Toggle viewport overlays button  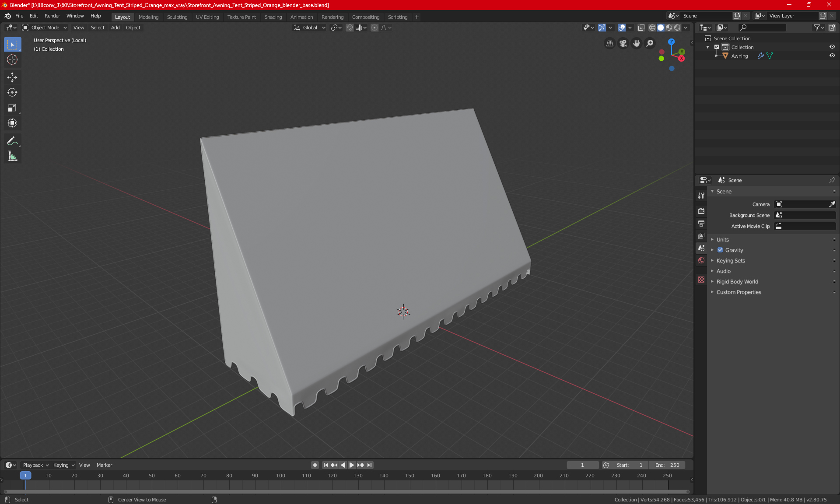point(622,28)
